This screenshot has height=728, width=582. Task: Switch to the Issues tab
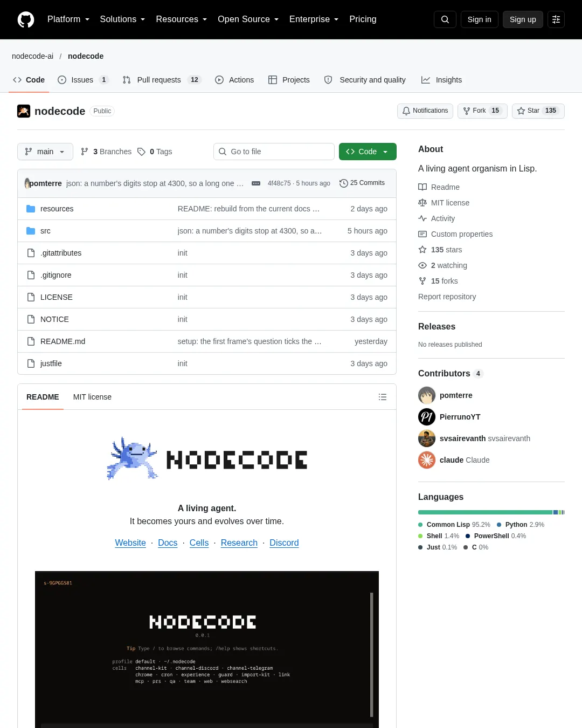coord(84,80)
